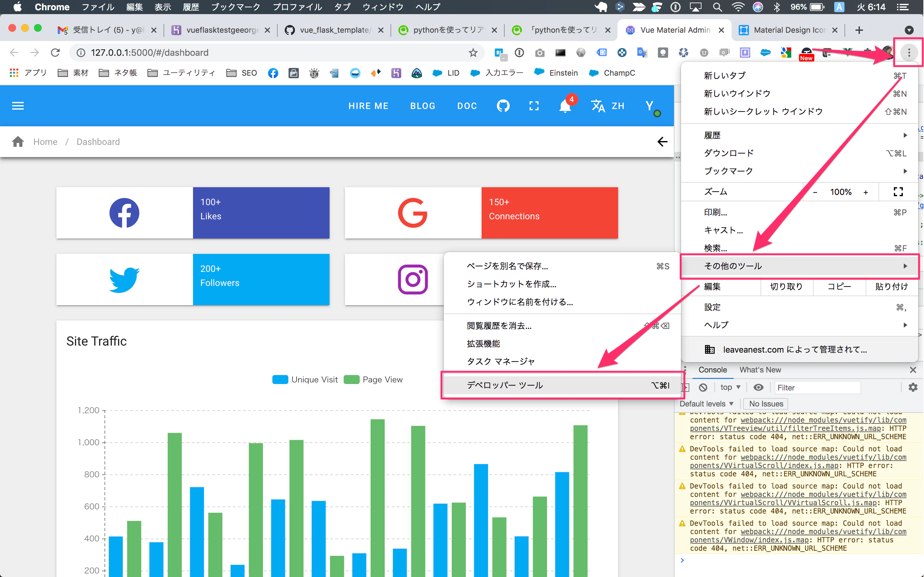Reload the page with refresh icon
The image size is (924, 577).
(x=55, y=53)
